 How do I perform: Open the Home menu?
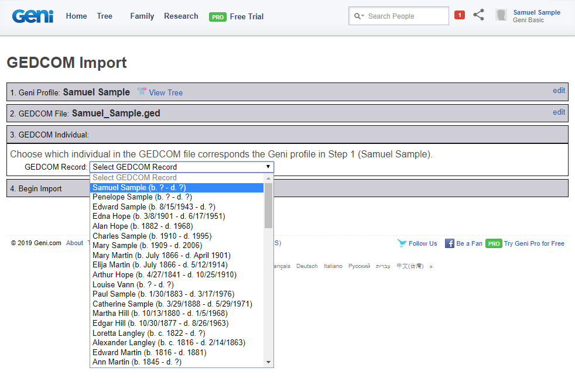pyautogui.click(x=76, y=16)
